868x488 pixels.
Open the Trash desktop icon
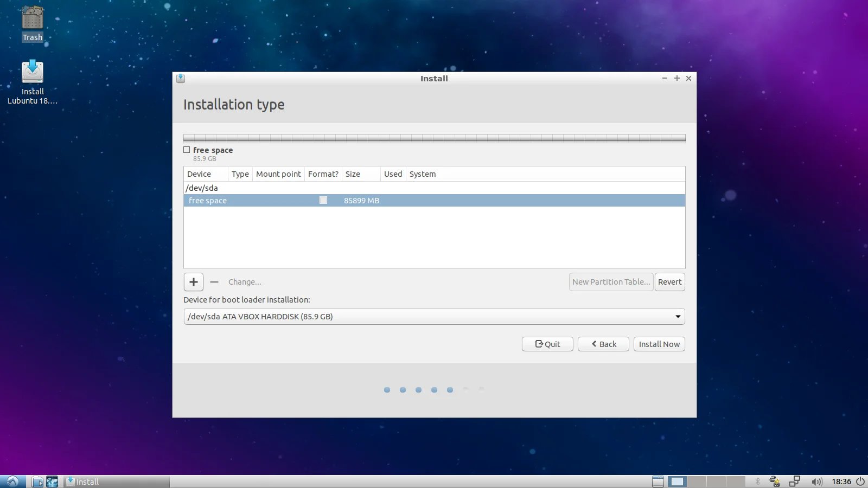point(33,19)
